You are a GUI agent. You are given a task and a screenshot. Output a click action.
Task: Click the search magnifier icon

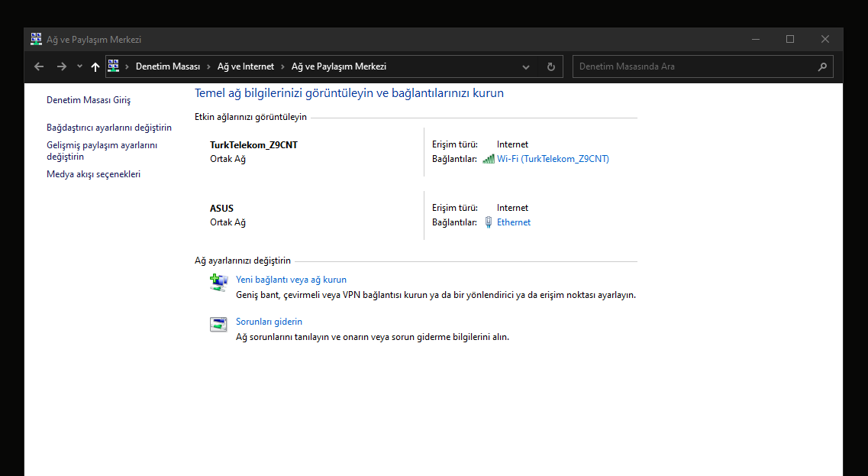[822, 66]
